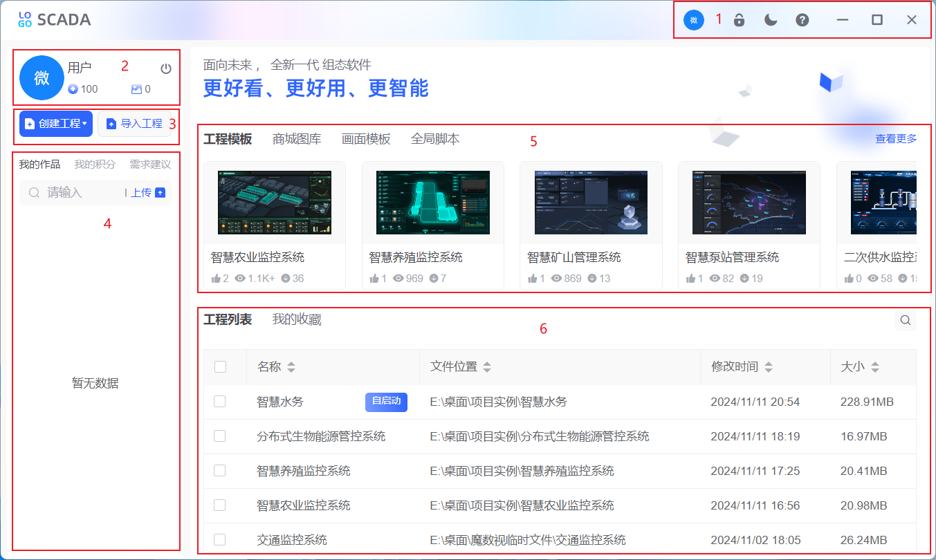The image size is (936, 560).
Task: Open the 智慧矿山管理系统 template thumbnail
Action: tap(591, 203)
